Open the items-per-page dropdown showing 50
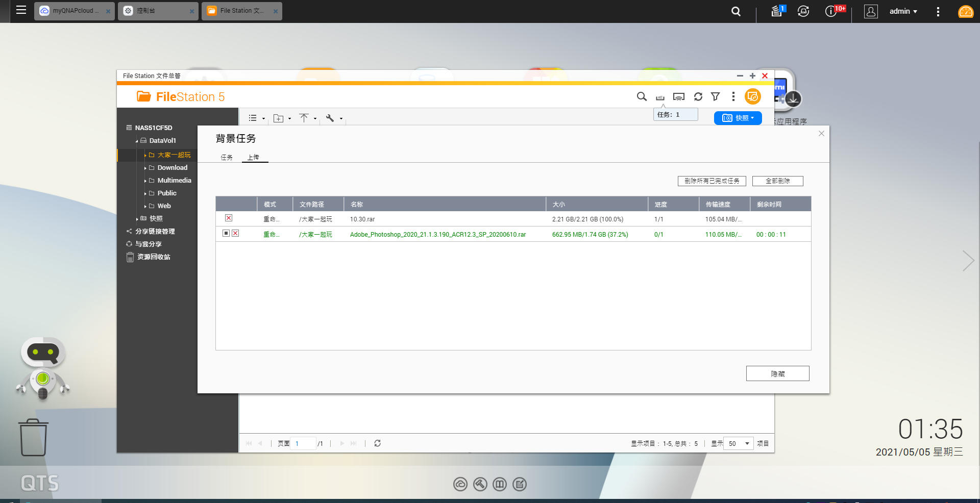 tap(739, 443)
